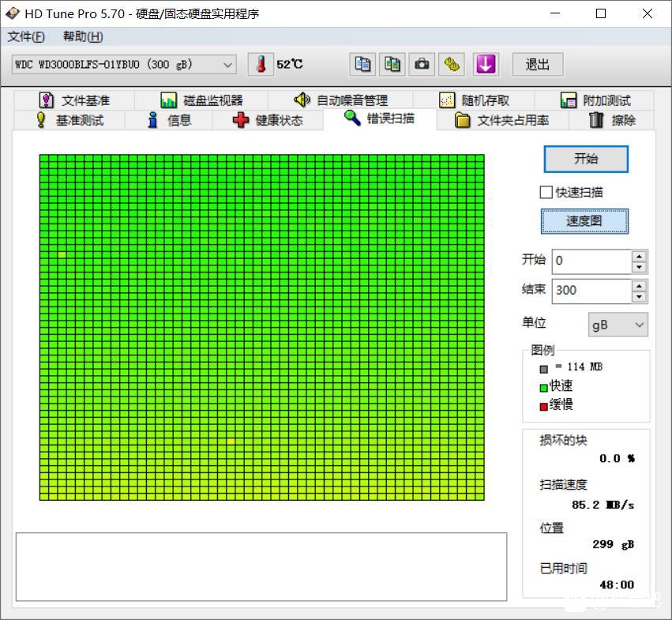Click the 0.0 % damaged blocks value

618,458
